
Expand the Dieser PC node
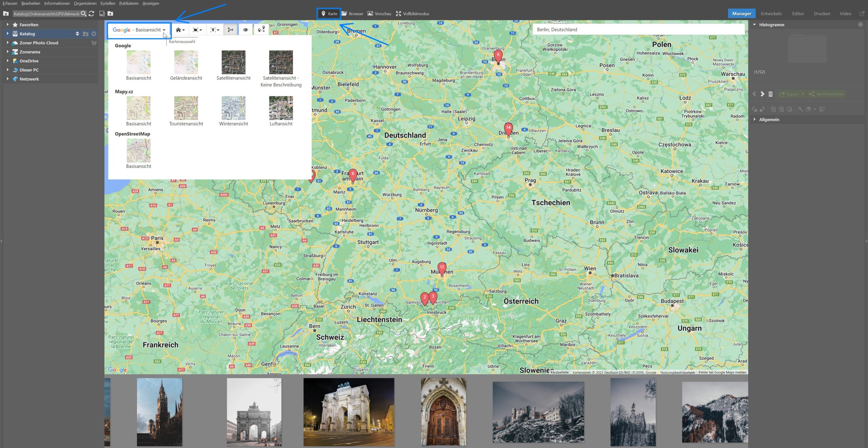7,70
